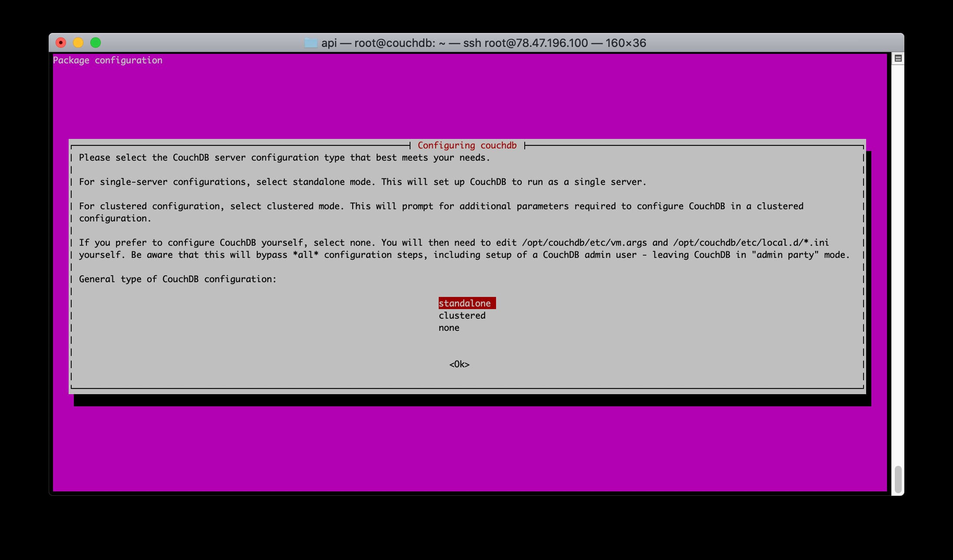Image resolution: width=953 pixels, height=560 pixels.
Task: Enter full screen with green button
Action: 96,43
